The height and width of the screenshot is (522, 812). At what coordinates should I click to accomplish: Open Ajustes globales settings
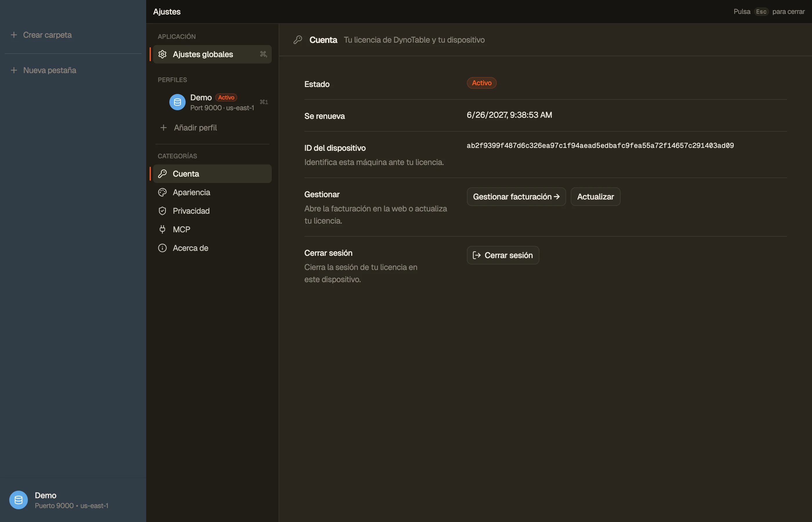pyautogui.click(x=212, y=54)
